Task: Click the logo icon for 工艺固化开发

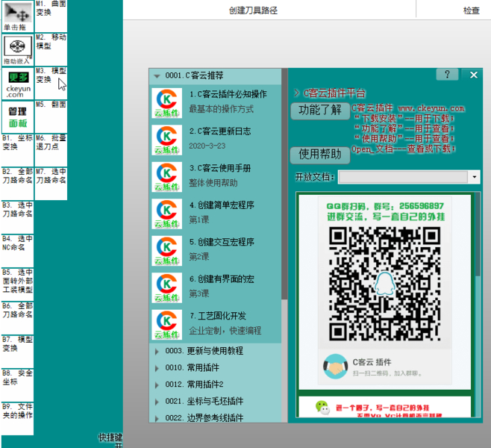Action: [167, 325]
